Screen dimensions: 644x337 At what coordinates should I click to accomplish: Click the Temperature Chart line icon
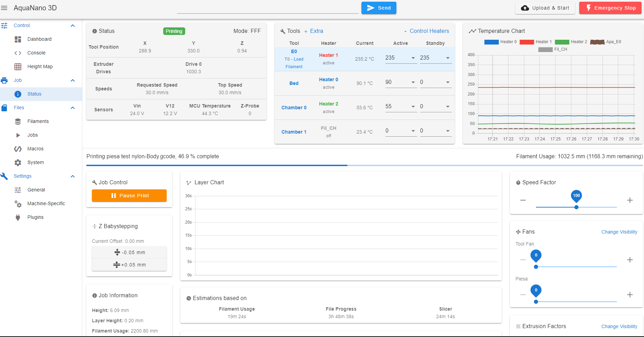coord(473,31)
